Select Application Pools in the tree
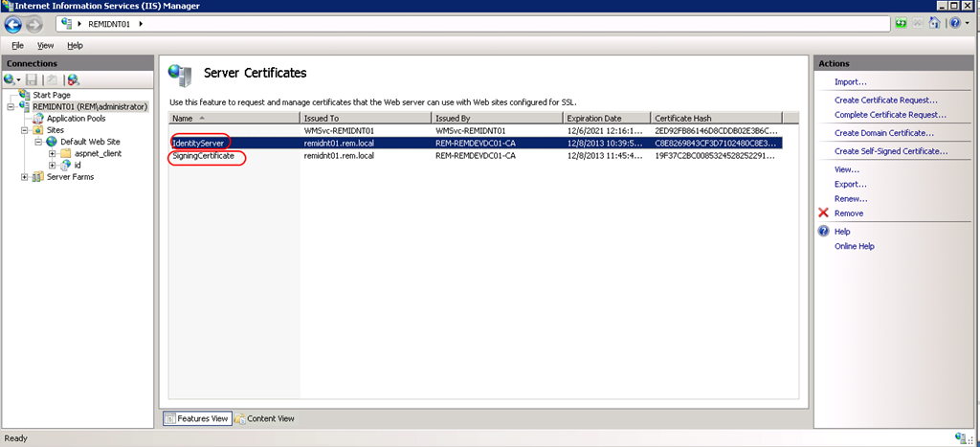The height and width of the screenshot is (447, 980). coord(77,118)
